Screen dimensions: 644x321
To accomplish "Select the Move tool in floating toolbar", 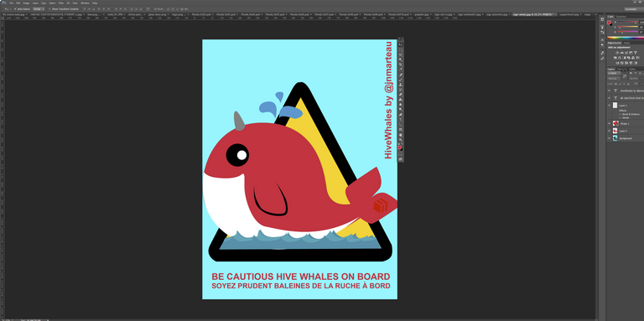I will [401, 44].
